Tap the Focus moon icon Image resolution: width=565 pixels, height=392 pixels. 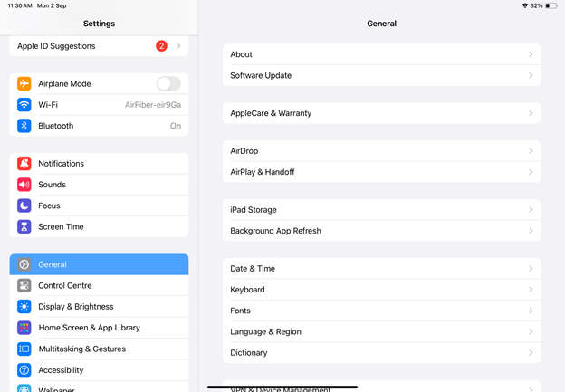pyautogui.click(x=24, y=206)
